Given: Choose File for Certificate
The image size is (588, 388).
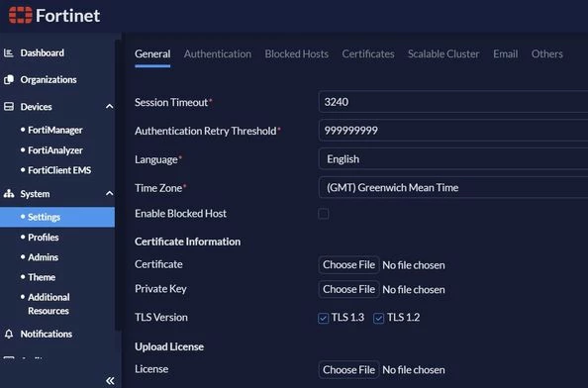Looking at the screenshot, I should point(348,264).
